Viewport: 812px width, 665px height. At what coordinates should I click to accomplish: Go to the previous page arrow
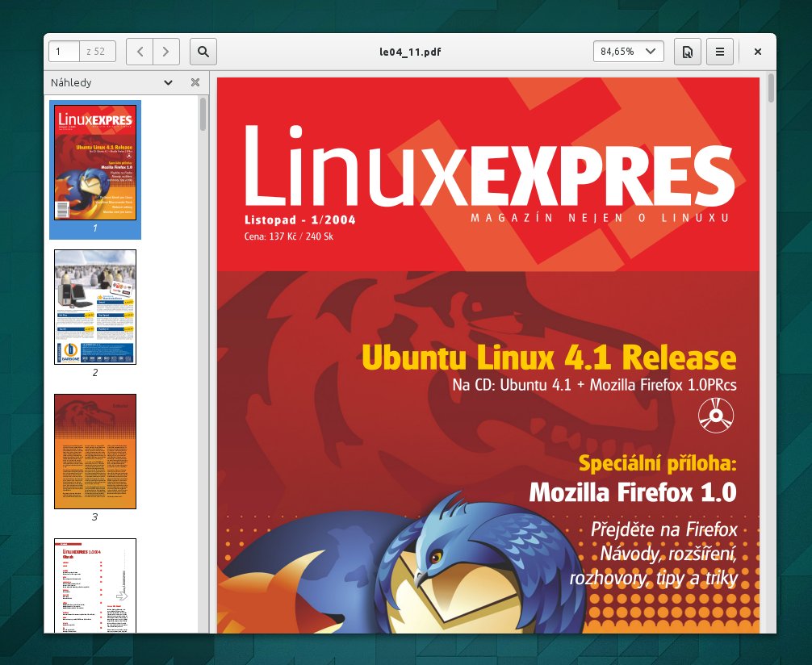140,52
